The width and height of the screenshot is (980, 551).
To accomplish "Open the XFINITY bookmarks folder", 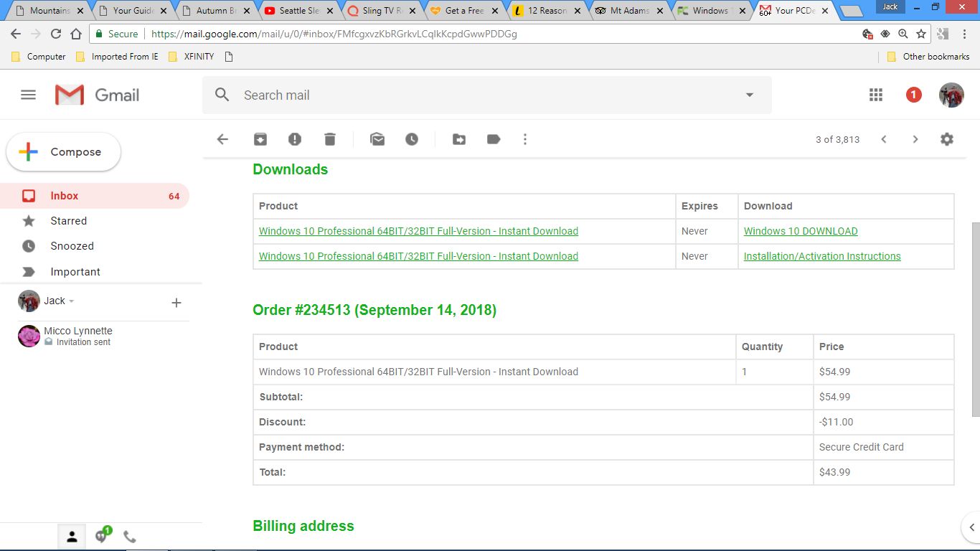I will click(191, 57).
